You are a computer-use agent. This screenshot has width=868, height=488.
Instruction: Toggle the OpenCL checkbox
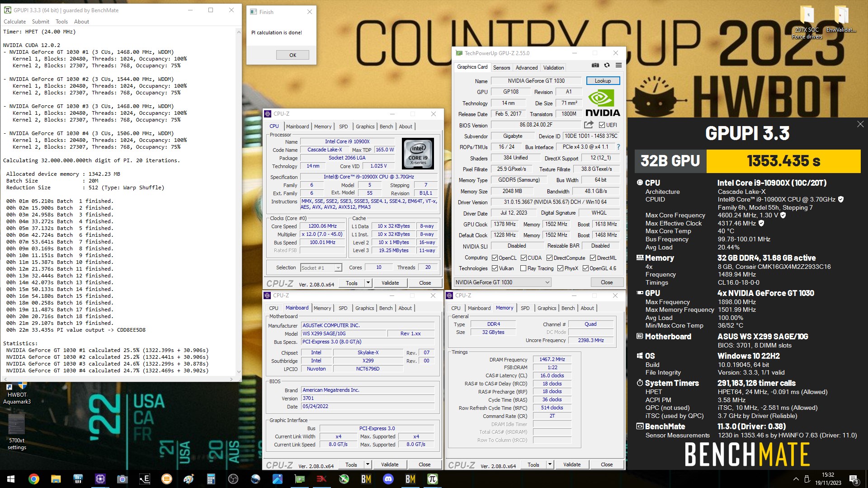[495, 258]
